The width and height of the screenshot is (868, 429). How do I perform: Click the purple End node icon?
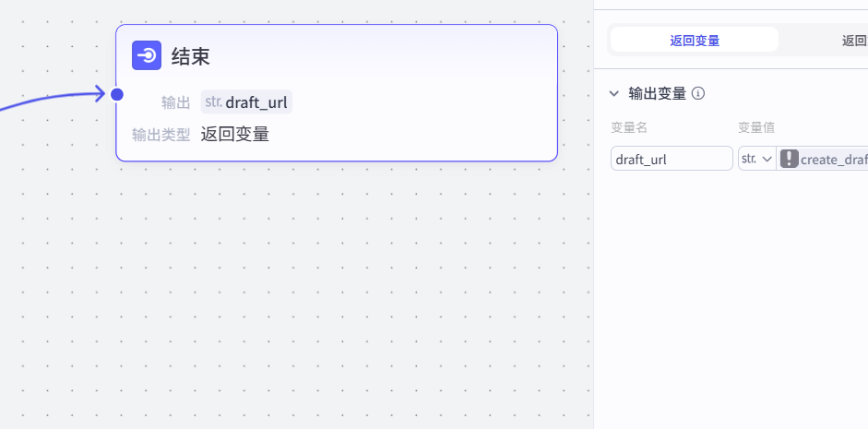147,56
